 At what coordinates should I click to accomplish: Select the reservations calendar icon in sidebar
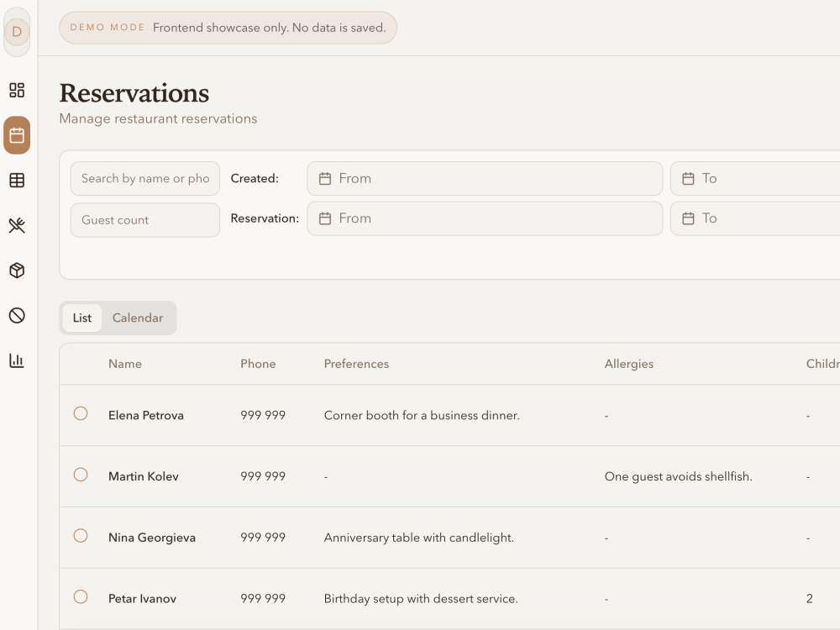[x=17, y=135]
